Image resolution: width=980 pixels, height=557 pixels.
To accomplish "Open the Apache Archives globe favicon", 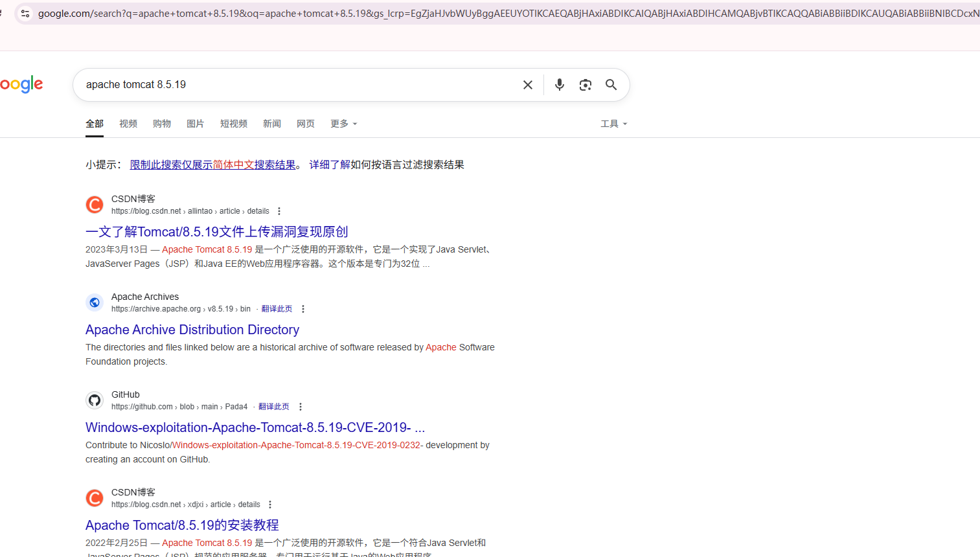I will pos(95,302).
